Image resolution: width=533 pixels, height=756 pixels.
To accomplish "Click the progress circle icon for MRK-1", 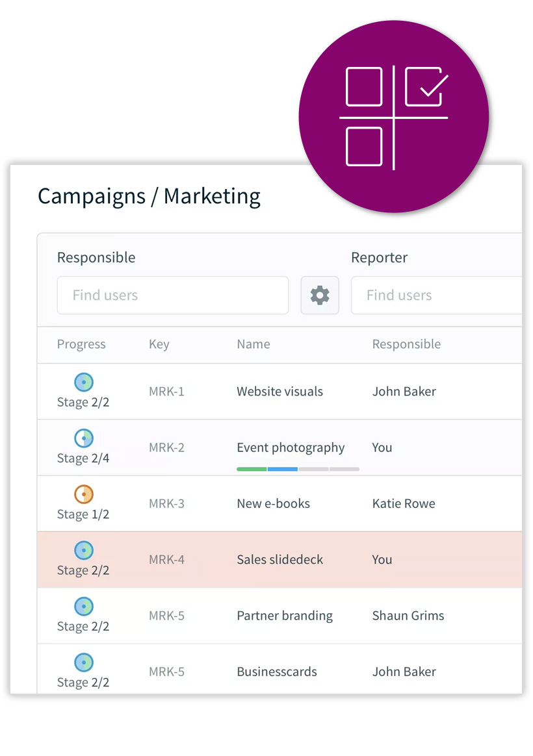I will [84, 383].
